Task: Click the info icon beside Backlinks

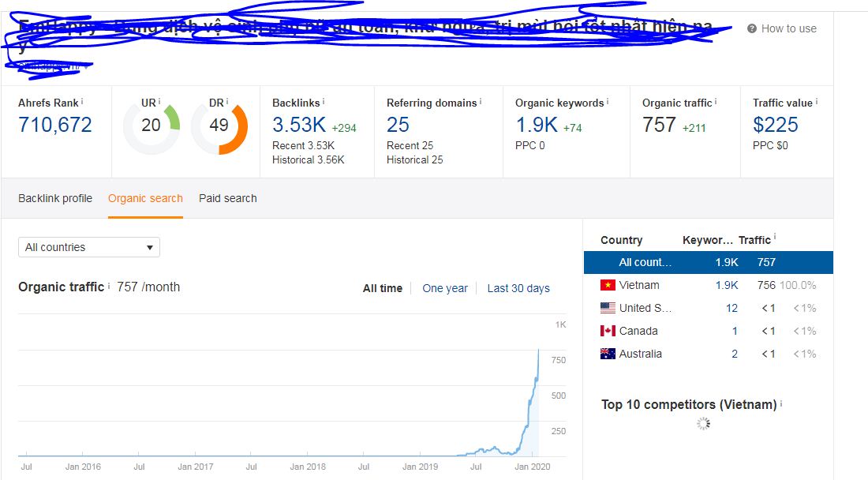Action: coord(324,101)
